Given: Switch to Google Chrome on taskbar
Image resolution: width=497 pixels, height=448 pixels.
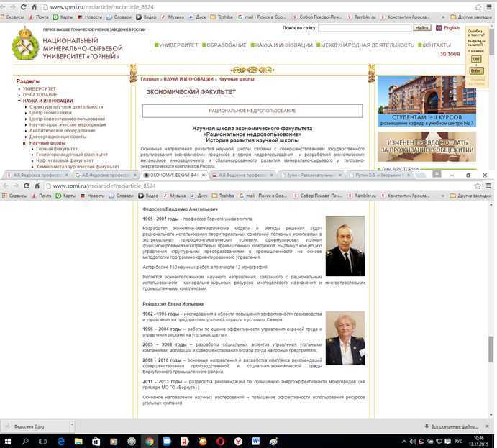Looking at the screenshot, I should [x=150, y=442].
